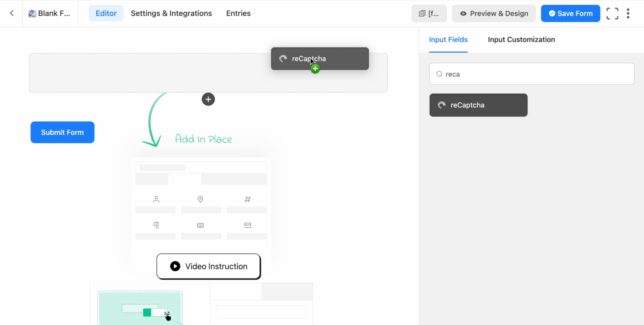Screen dimensions: 644x325
Task: Click the reCaptcha icon in the results panel
Action: [442, 105]
